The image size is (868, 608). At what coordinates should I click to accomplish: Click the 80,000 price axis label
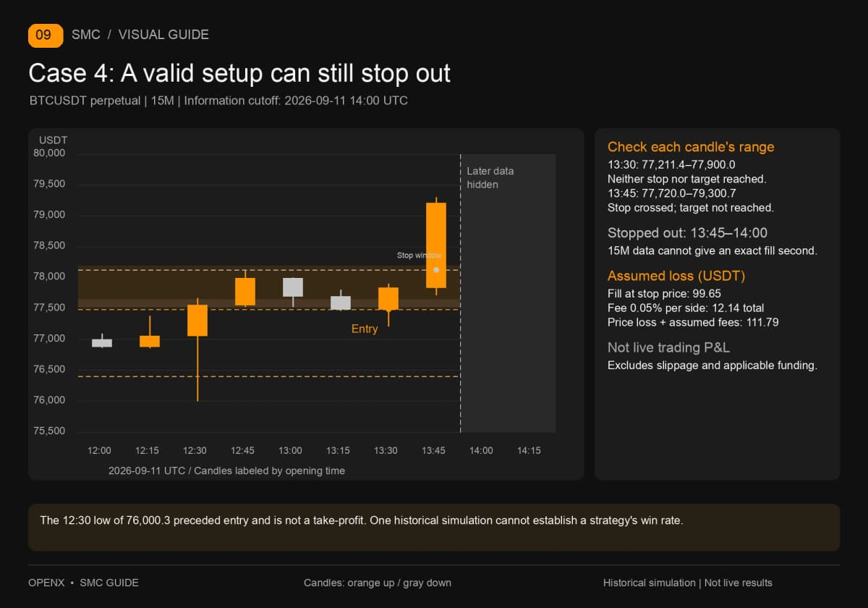point(49,153)
